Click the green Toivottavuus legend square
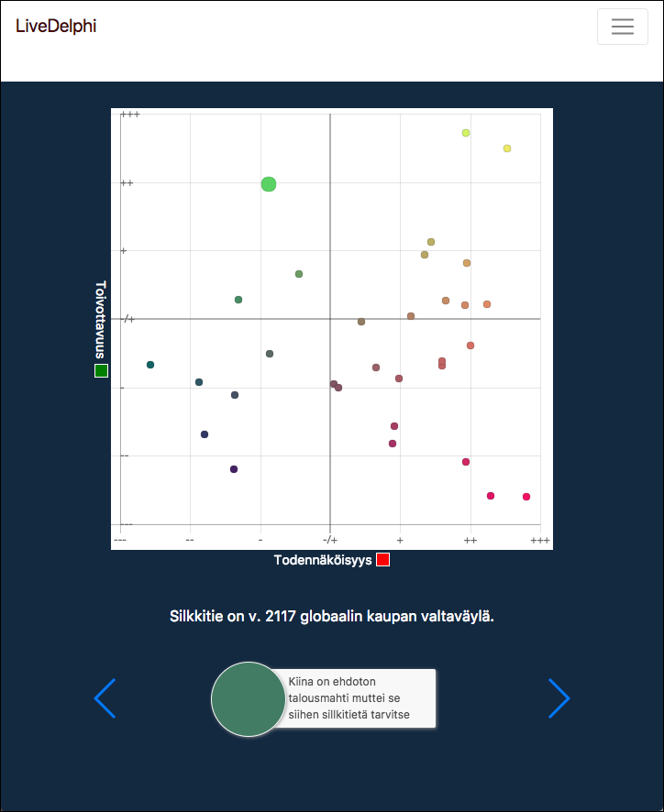The height and width of the screenshot is (812, 664). point(101,370)
